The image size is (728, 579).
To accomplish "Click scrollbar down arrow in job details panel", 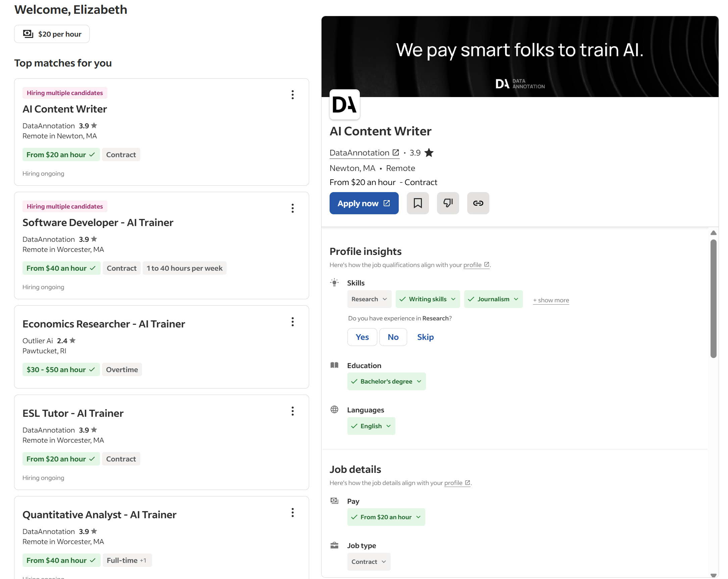I will (x=714, y=575).
